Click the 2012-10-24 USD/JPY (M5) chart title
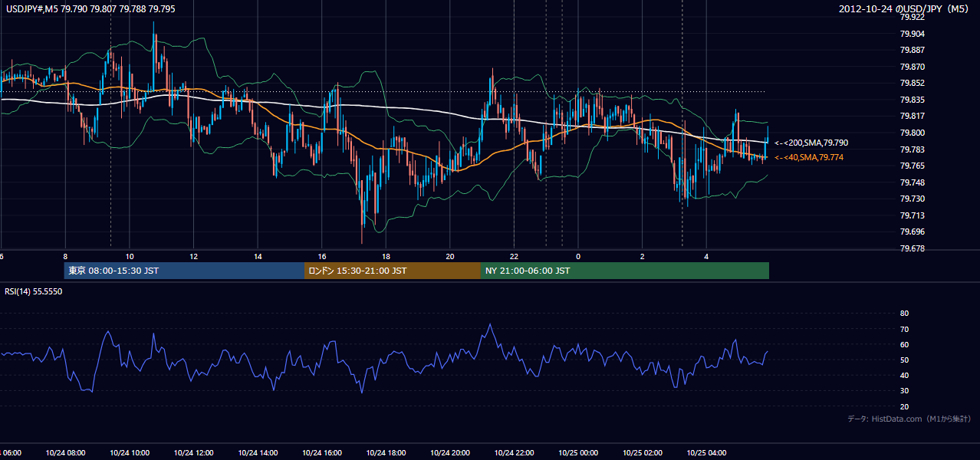The height and width of the screenshot is (460, 980). click(905, 9)
